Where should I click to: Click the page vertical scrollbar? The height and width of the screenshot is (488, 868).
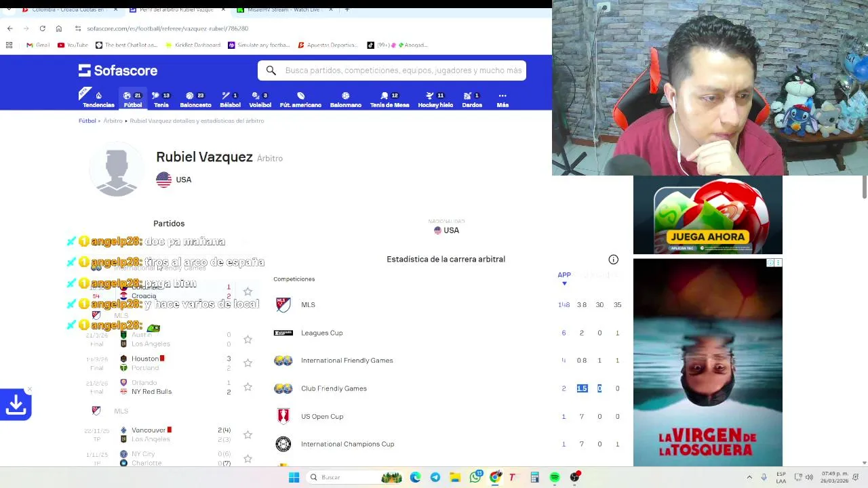[864, 187]
